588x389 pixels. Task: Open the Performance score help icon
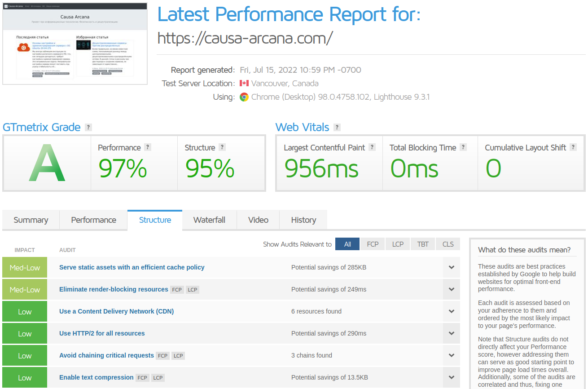tap(148, 147)
